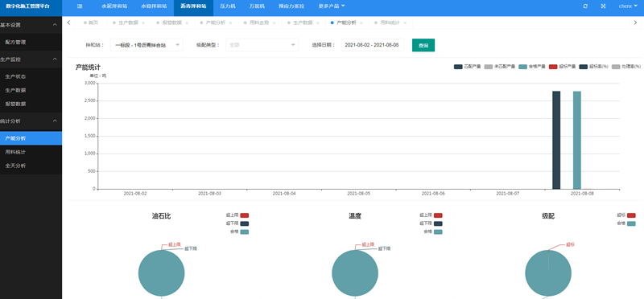The height and width of the screenshot is (299, 644).
Task: Click the 油石比 pie chart
Action: click(162, 273)
